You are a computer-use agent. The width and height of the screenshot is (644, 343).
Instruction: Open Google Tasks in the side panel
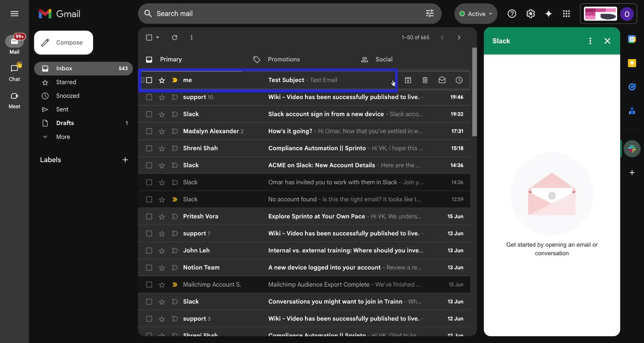pyautogui.click(x=633, y=87)
